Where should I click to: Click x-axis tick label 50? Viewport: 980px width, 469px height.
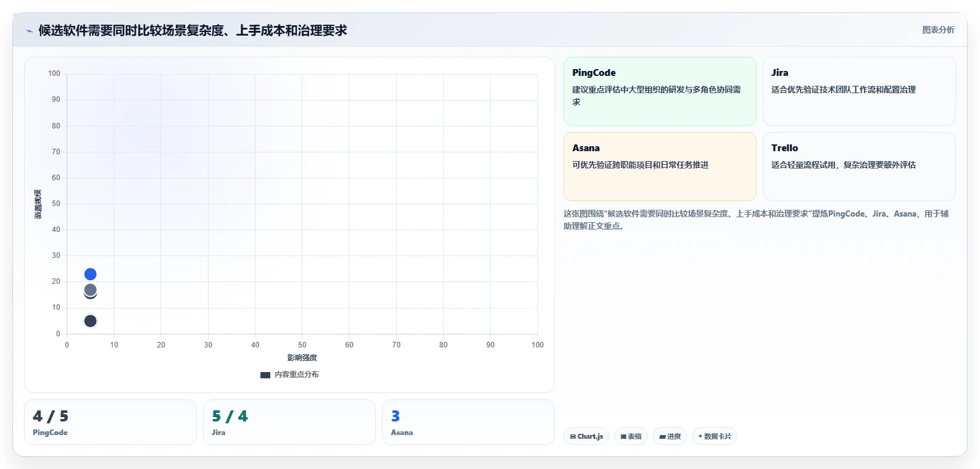(x=302, y=345)
